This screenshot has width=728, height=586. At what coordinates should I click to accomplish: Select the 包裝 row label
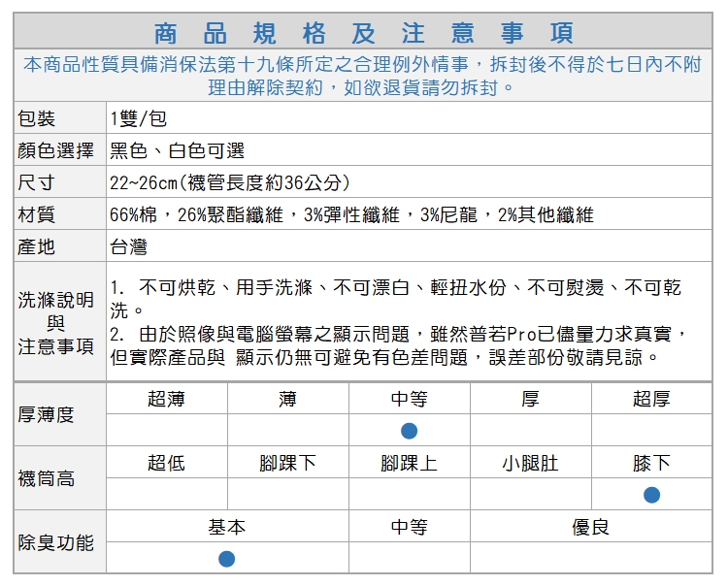38,119
